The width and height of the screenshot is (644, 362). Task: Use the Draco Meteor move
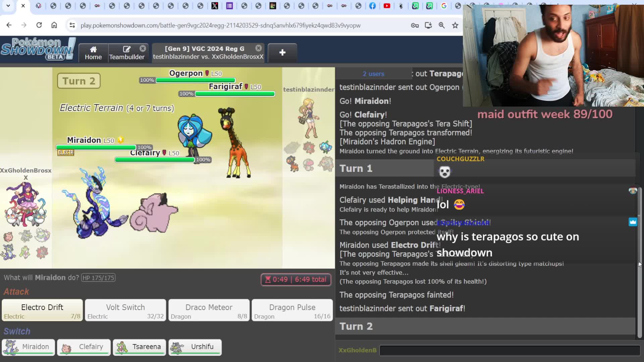click(209, 310)
